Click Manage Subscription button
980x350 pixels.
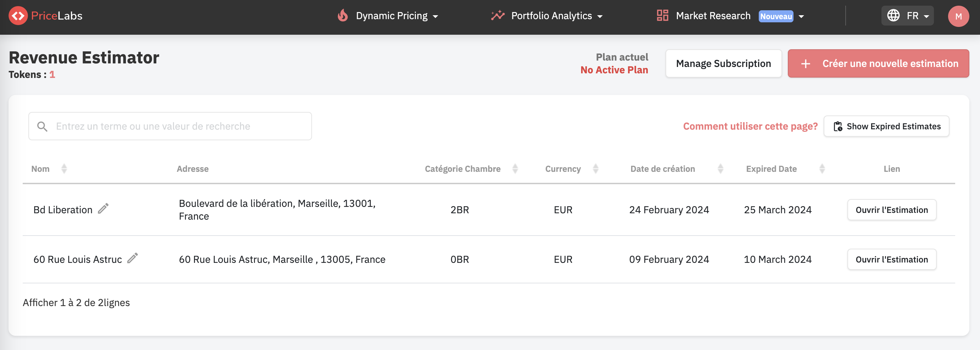click(x=723, y=63)
